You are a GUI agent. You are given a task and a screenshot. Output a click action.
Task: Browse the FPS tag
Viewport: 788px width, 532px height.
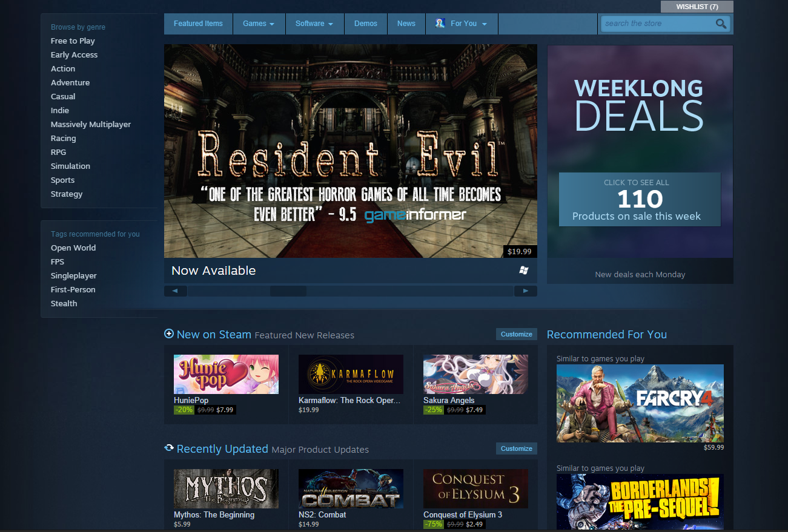tap(58, 262)
